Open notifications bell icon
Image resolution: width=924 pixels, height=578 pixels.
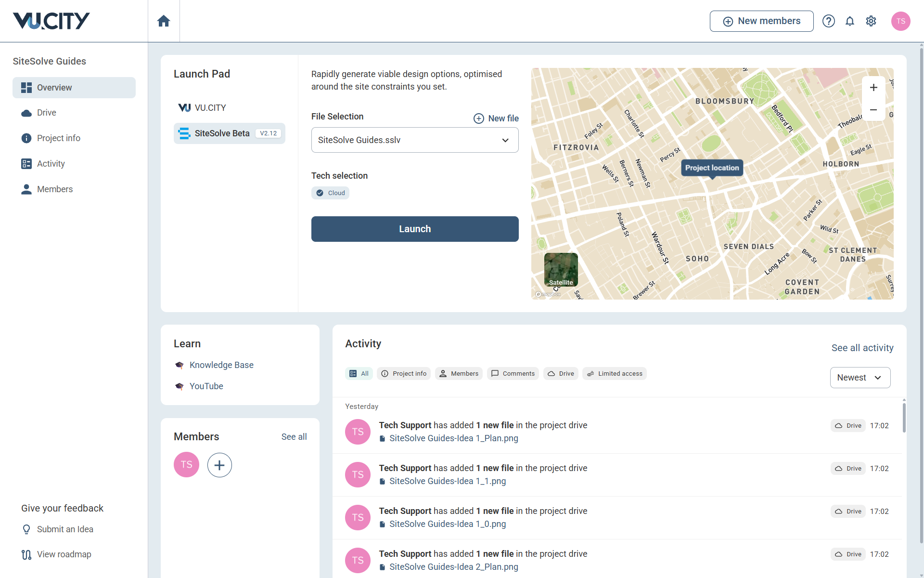pyautogui.click(x=850, y=21)
